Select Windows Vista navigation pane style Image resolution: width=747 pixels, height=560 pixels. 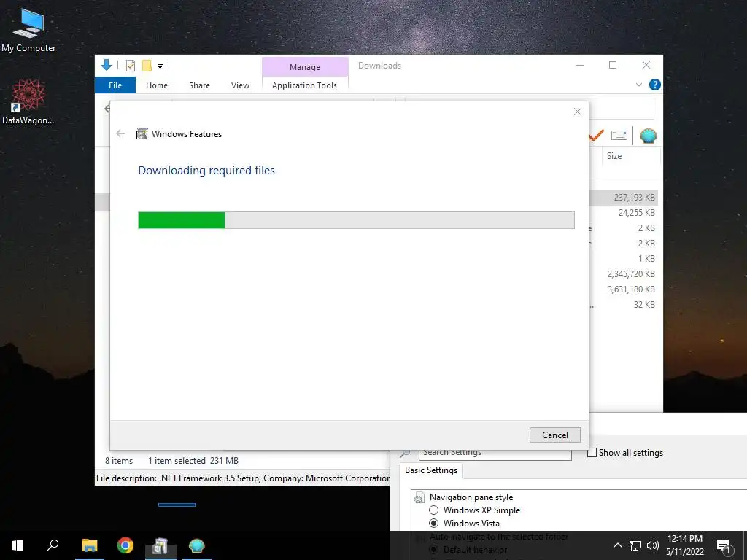pyautogui.click(x=433, y=524)
